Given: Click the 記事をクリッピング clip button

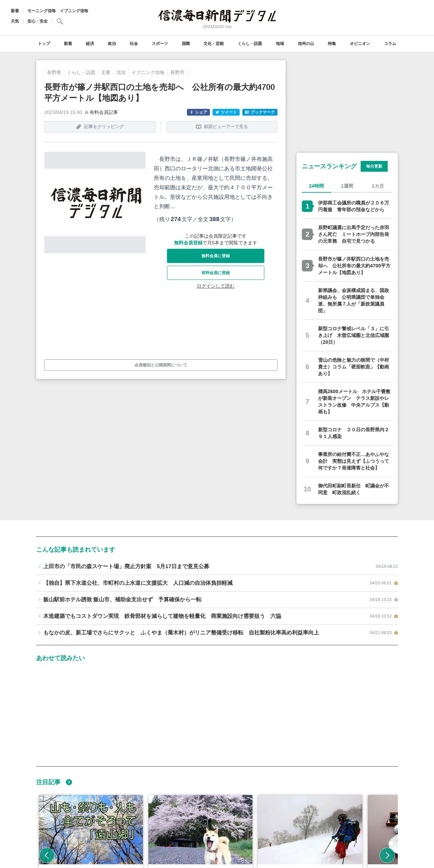Looking at the screenshot, I should (100, 127).
